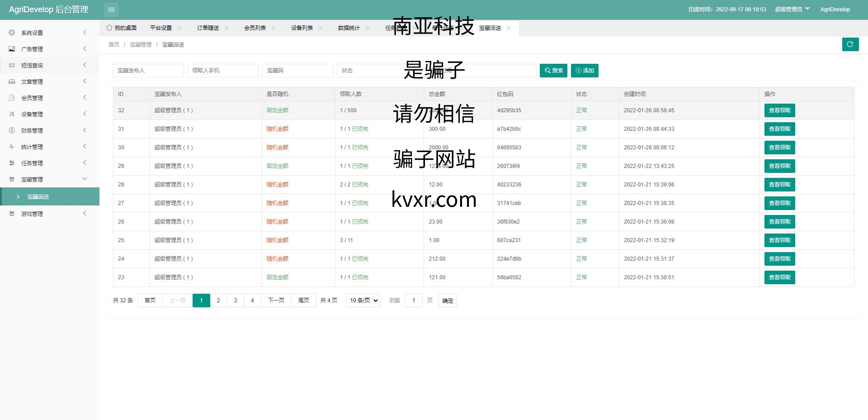The width and height of the screenshot is (868, 420).
Task: Click the 统计管理 pulse icon
Action: pyautogui.click(x=12, y=147)
